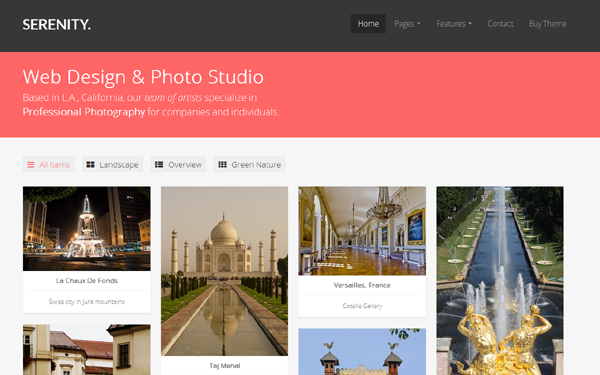600x375 pixels.
Task: Open the La Chaux De Fonds fountain photo
Action: coord(86,228)
